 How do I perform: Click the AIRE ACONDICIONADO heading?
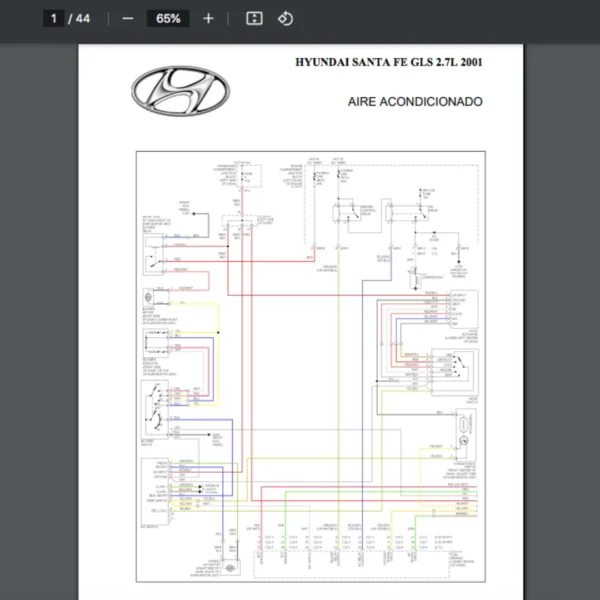pos(415,101)
